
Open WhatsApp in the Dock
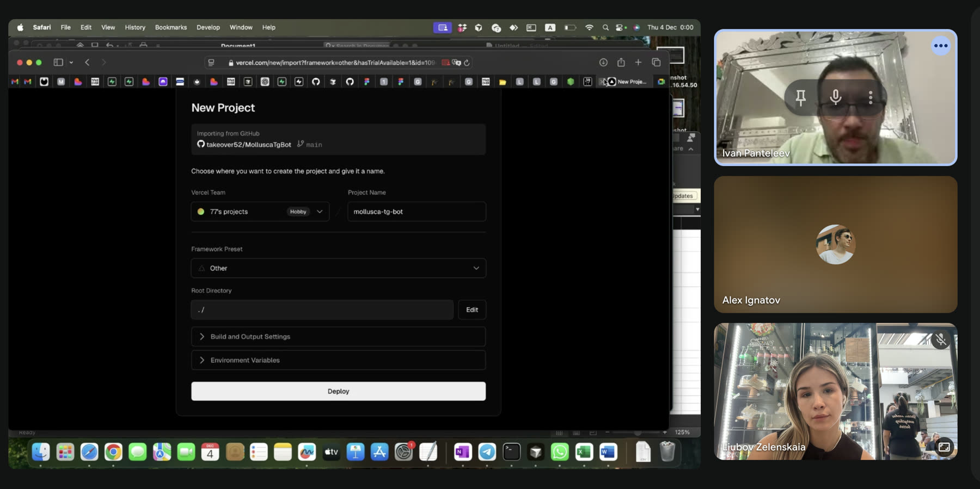560,452
